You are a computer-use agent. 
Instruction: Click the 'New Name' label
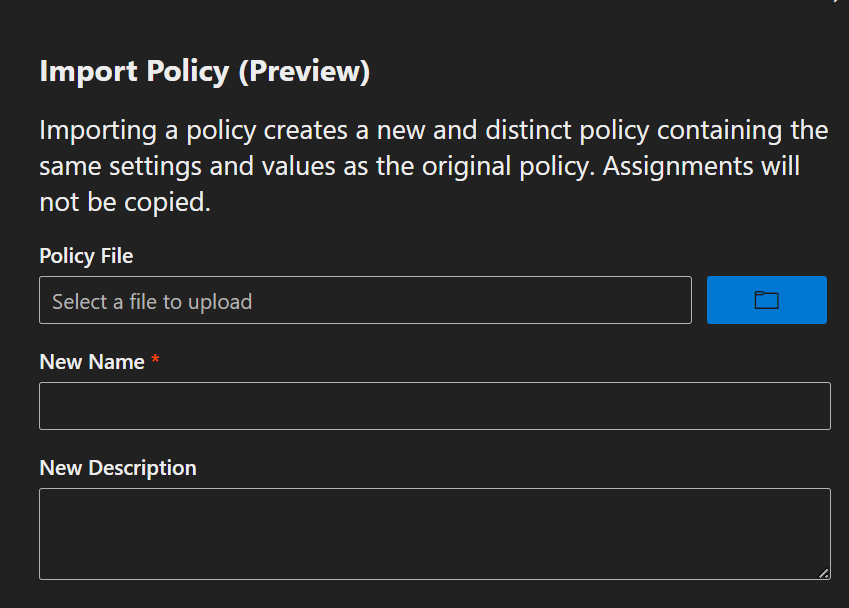point(92,362)
